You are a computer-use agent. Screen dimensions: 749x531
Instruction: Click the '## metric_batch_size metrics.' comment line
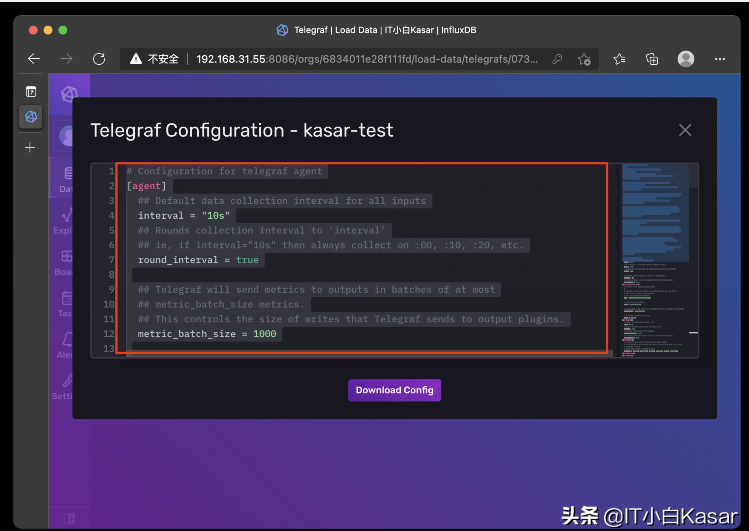[221, 304]
